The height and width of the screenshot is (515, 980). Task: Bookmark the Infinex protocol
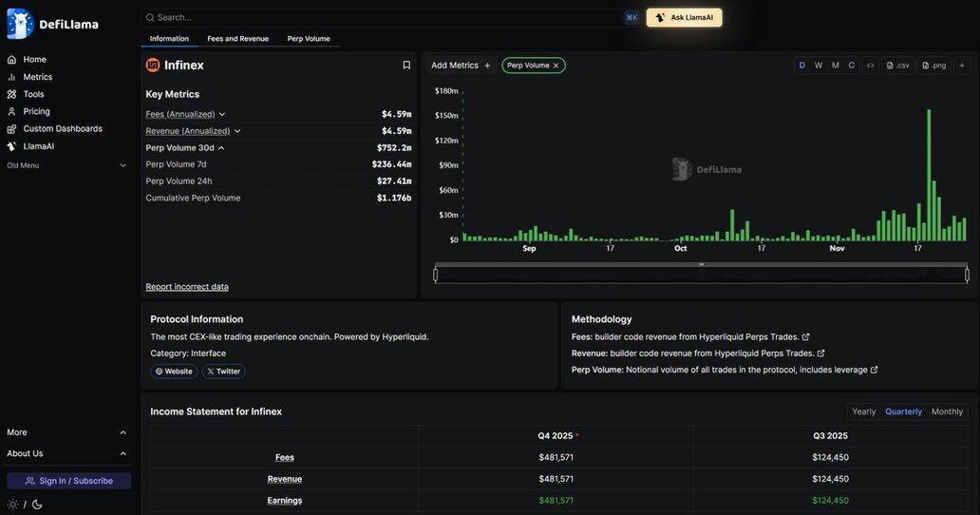[x=406, y=66]
